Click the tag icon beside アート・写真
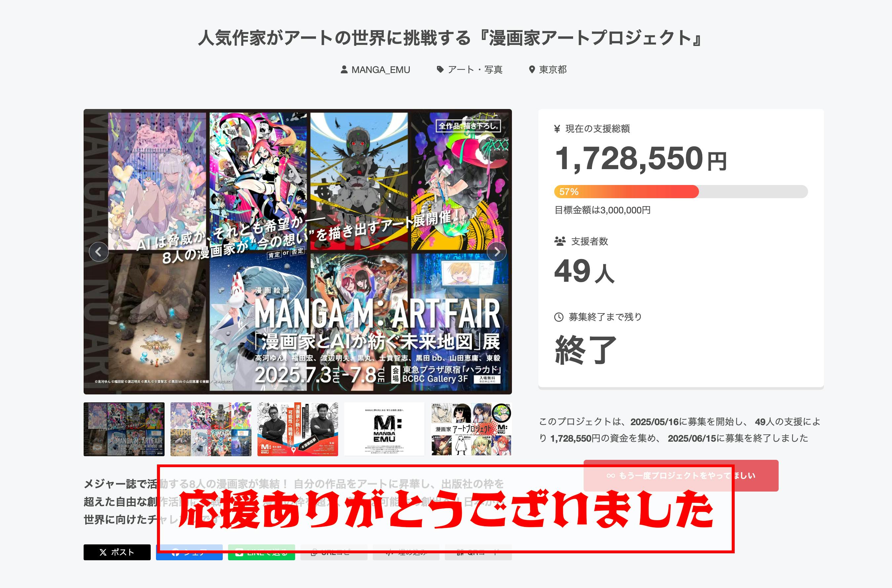The height and width of the screenshot is (588, 892). click(x=440, y=69)
